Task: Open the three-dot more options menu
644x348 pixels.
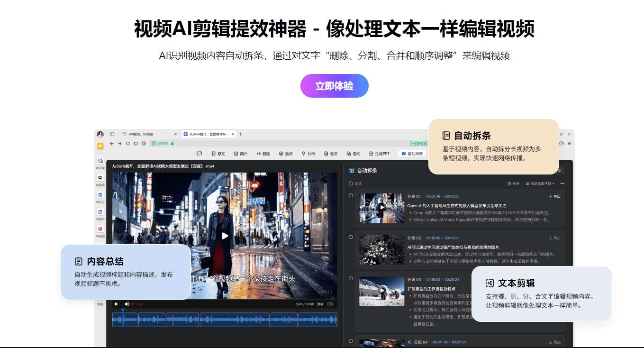Action: pyautogui.click(x=562, y=183)
